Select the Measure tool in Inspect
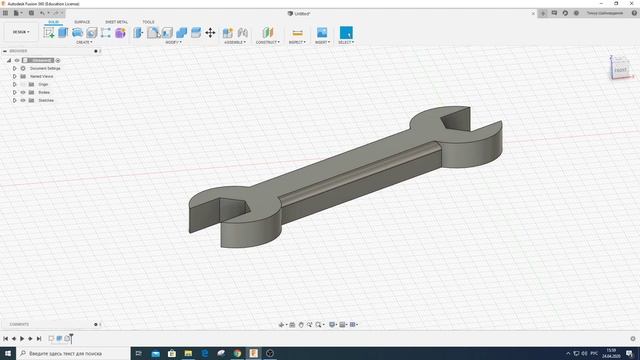640x360 pixels. click(x=298, y=33)
